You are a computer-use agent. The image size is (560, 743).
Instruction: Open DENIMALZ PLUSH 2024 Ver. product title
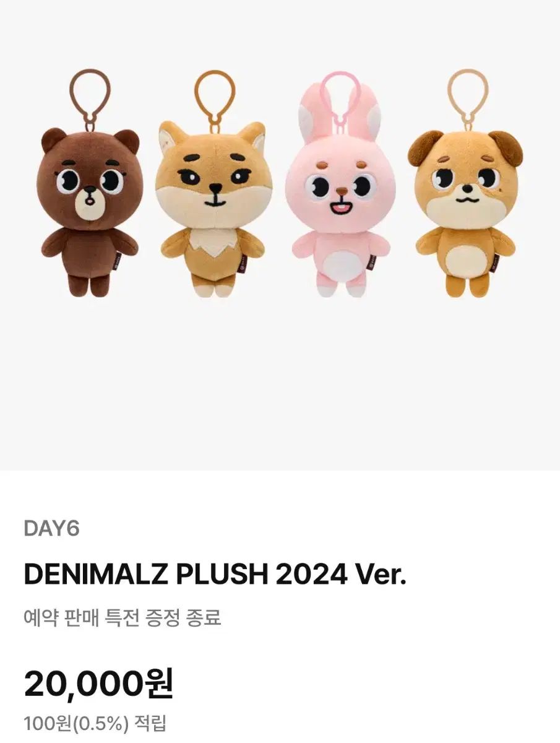215,575
